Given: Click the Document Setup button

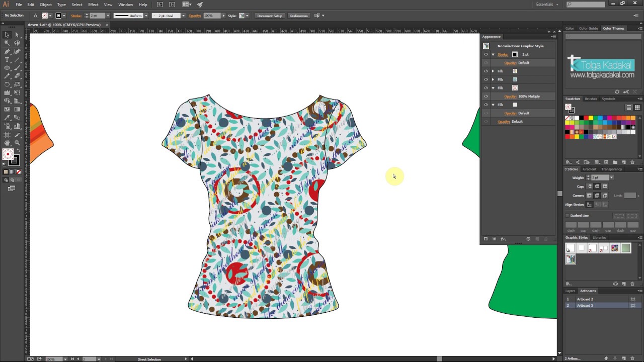Looking at the screenshot, I should click(x=270, y=16).
